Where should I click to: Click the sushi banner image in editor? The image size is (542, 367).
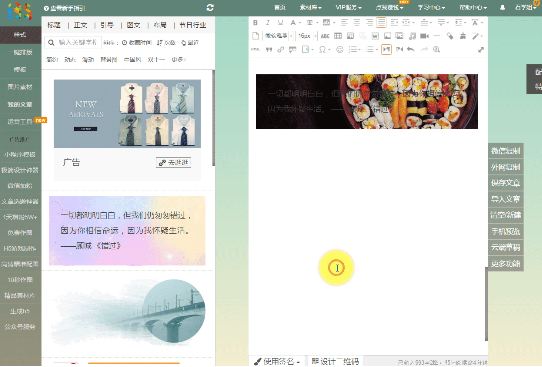(x=367, y=101)
